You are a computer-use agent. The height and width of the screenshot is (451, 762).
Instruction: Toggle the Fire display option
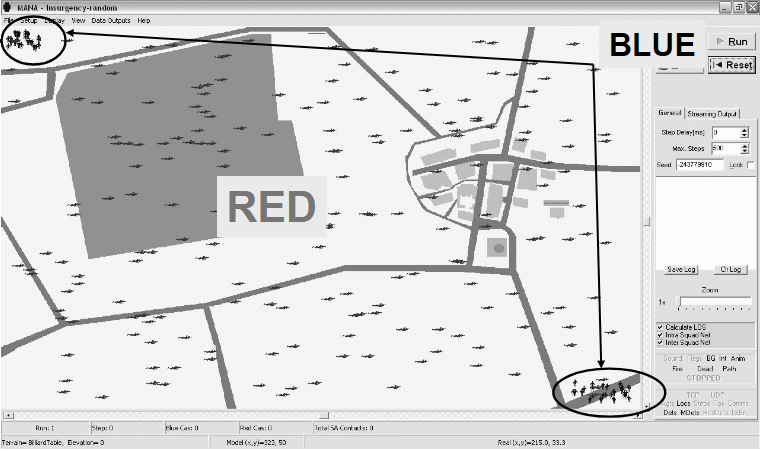point(677,369)
